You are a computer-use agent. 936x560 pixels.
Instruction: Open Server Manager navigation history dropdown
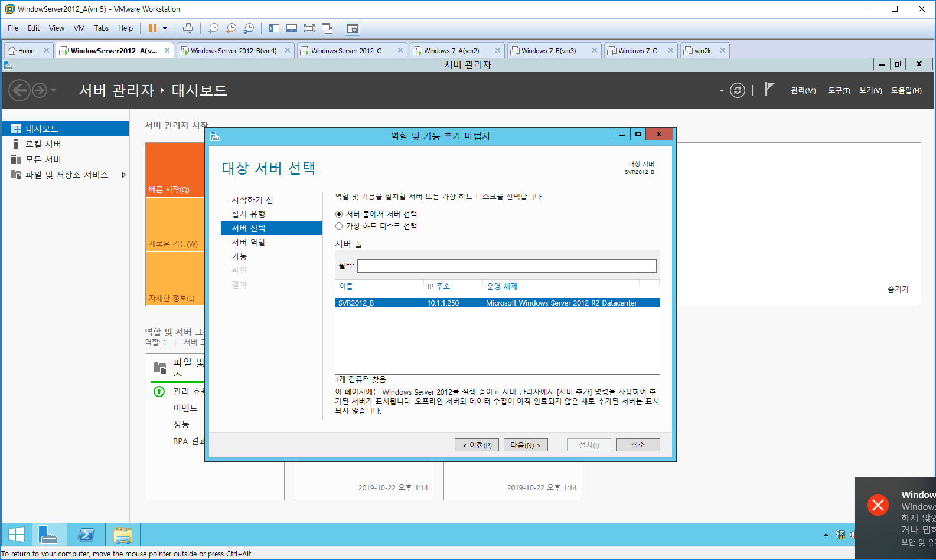[54, 90]
